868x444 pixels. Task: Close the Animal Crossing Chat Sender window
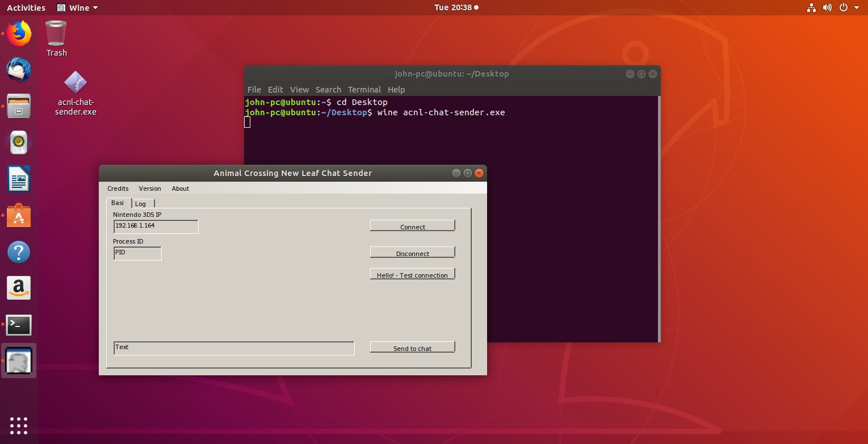479,173
